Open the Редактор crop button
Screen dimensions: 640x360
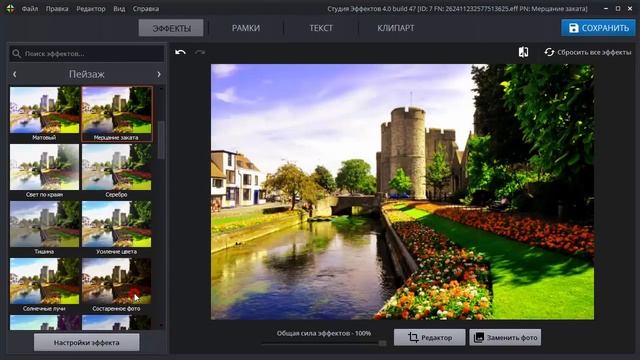[x=429, y=338]
